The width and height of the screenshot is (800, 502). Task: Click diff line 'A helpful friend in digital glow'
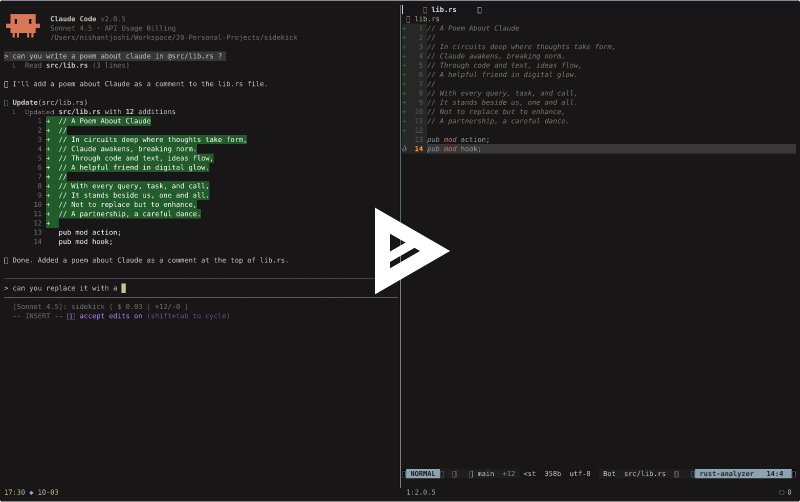[133, 167]
